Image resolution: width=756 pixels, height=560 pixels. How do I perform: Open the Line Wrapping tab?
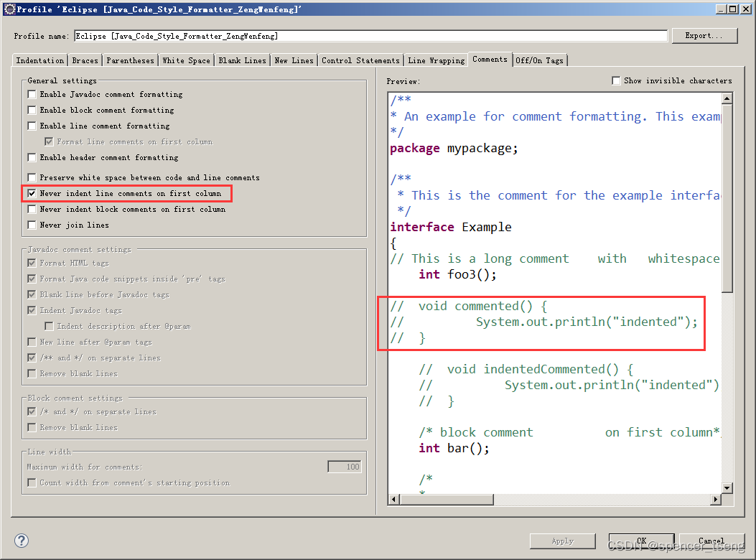(x=436, y=60)
